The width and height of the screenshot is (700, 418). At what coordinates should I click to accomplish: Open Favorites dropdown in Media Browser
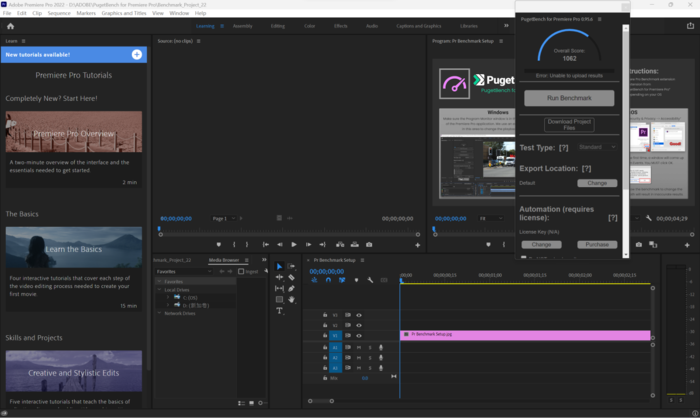(x=183, y=272)
